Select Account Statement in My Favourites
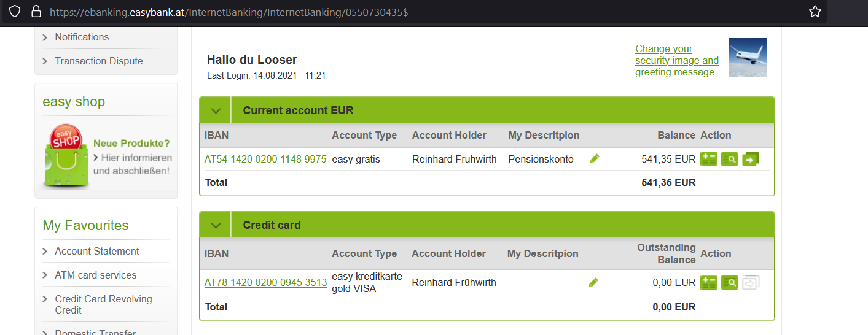 [97, 252]
